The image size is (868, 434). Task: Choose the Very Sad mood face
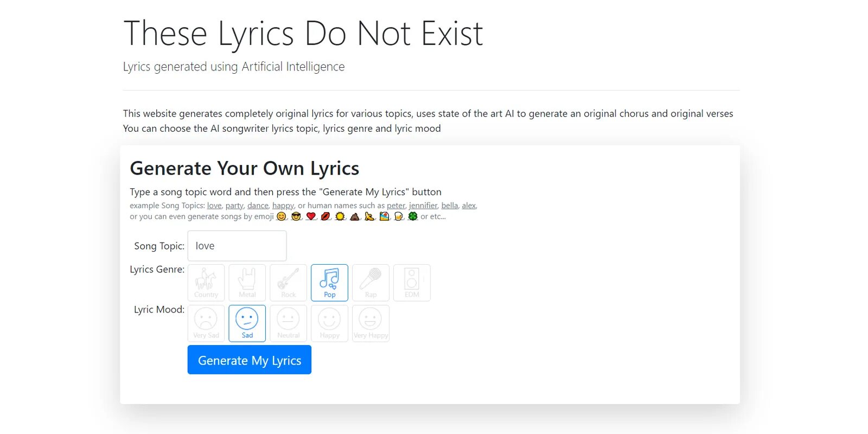[206, 323]
